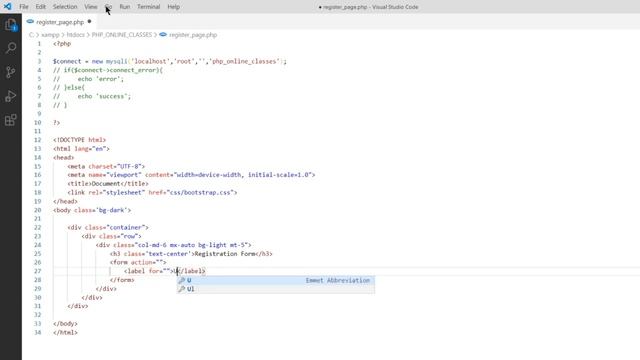Viewport: 640px width, 360px height.
Task: Open the Extensions view
Action: pyautogui.click(x=11, y=120)
